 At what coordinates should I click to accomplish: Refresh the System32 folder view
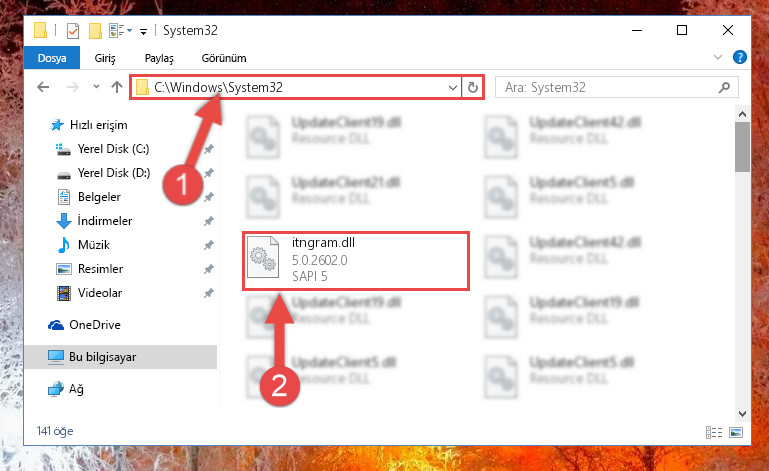(x=473, y=87)
